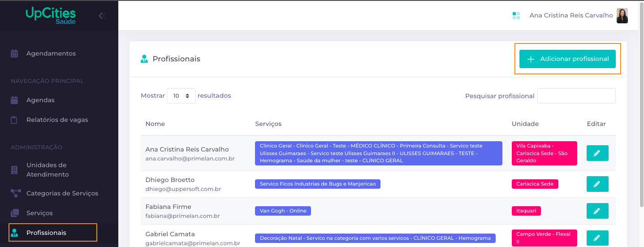
Task: Click the Decoração Natal services tag
Action: pos(376,238)
